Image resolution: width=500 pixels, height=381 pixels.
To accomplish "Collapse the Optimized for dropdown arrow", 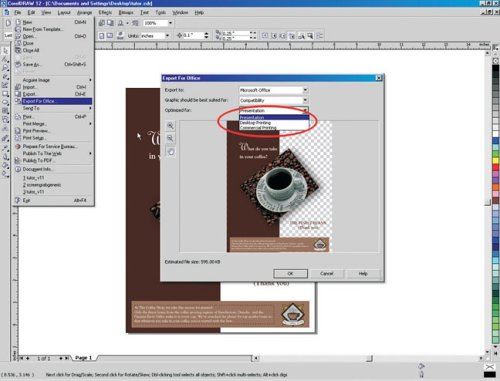I will 305,110.
